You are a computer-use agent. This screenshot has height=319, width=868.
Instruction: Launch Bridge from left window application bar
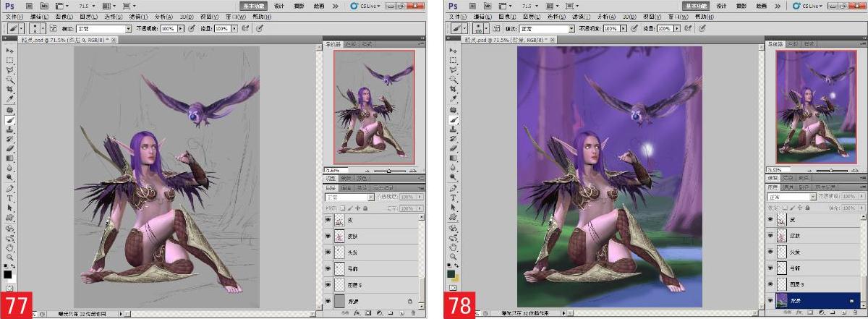coord(28,5)
